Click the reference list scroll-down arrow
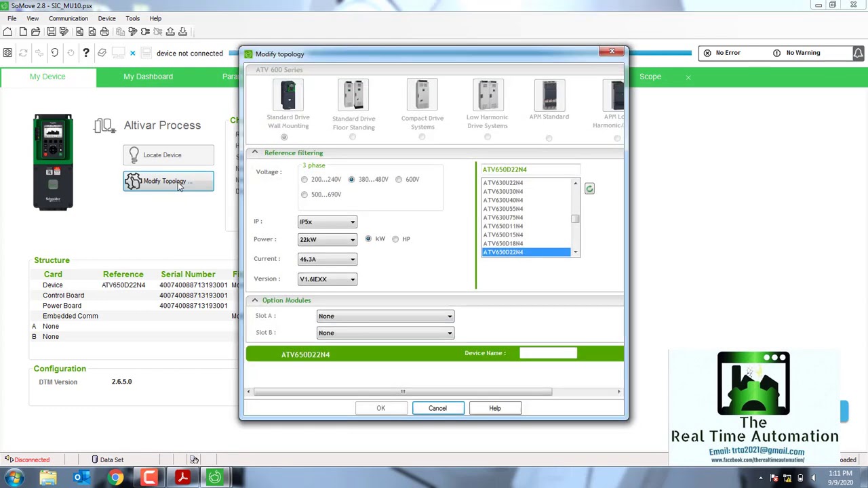 (575, 252)
